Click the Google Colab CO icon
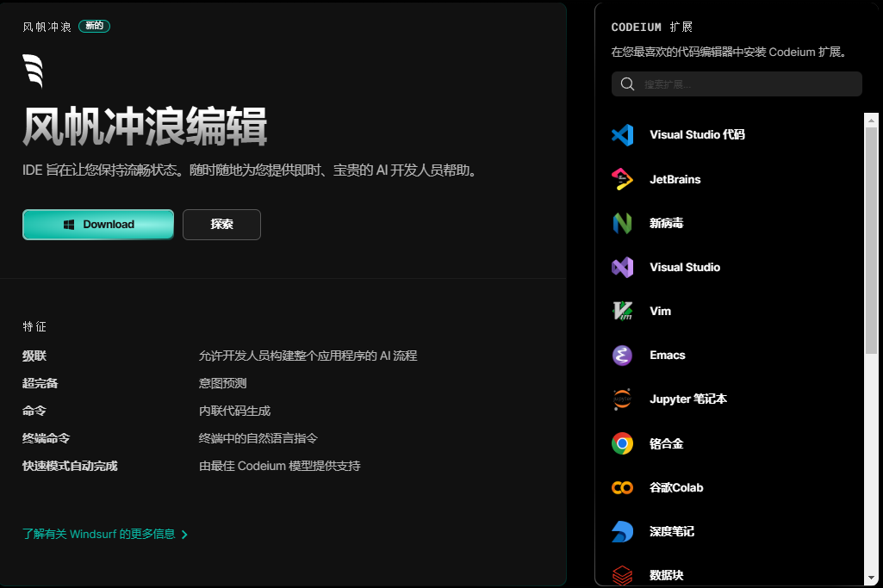The height and width of the screenshot is (588, 883). 622,488
